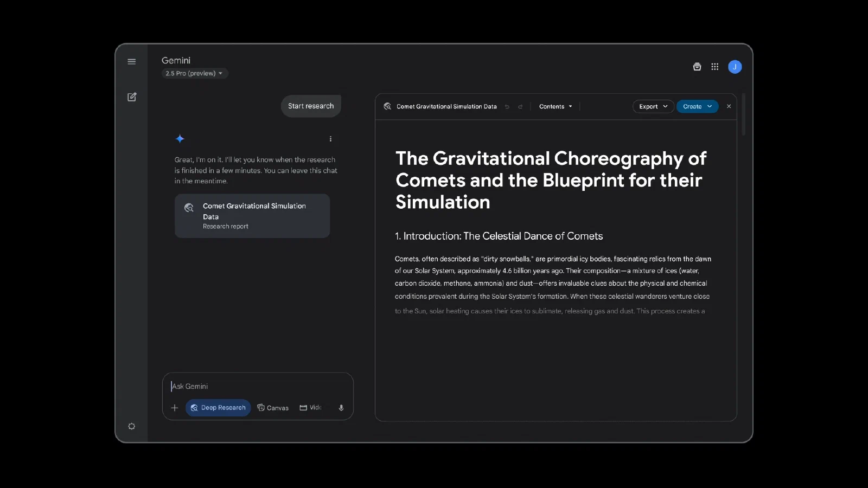Open the 2.5 Pro (preview) model selector
This screenshot has height=488, width=868.
tap(194, 73)
